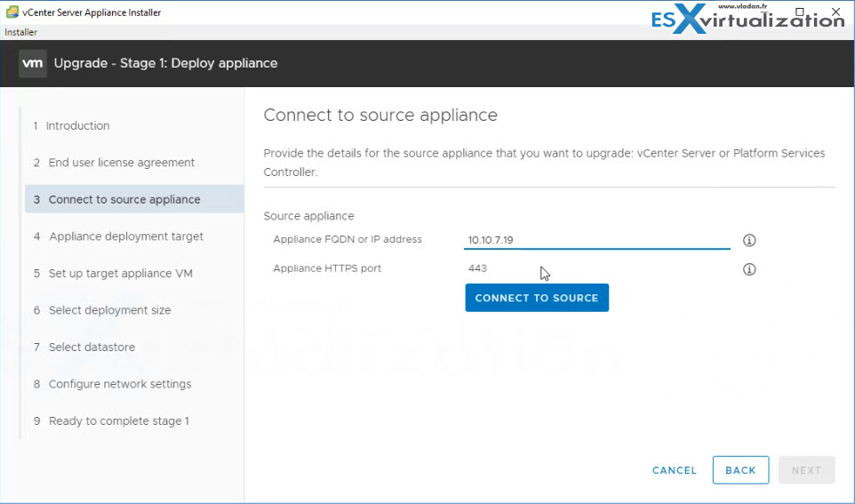Click the disabled Next button

[x=805, y=470]
